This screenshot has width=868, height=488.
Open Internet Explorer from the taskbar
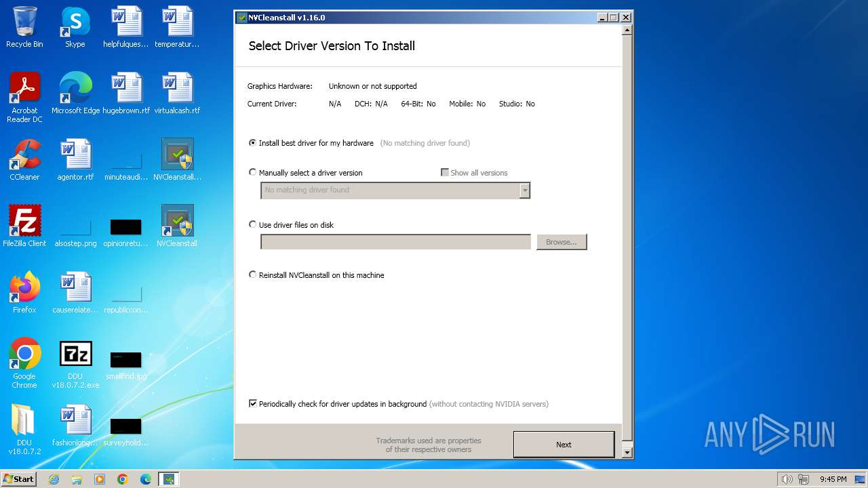(54, 479)
